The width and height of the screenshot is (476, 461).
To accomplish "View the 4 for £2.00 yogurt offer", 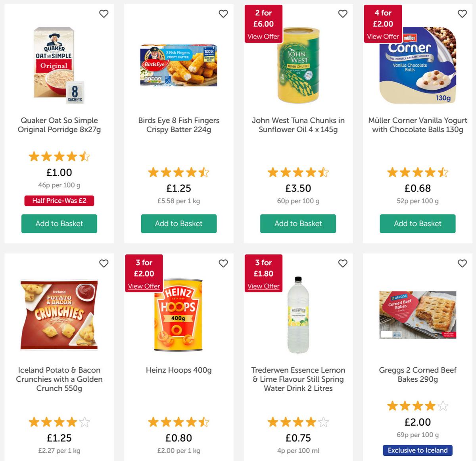I will pos(382,36).
